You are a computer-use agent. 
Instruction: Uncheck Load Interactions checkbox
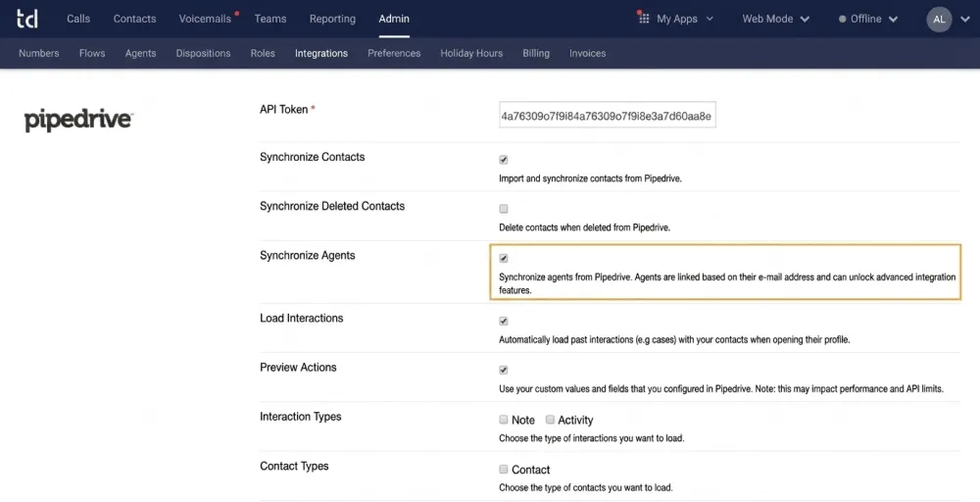504,322
